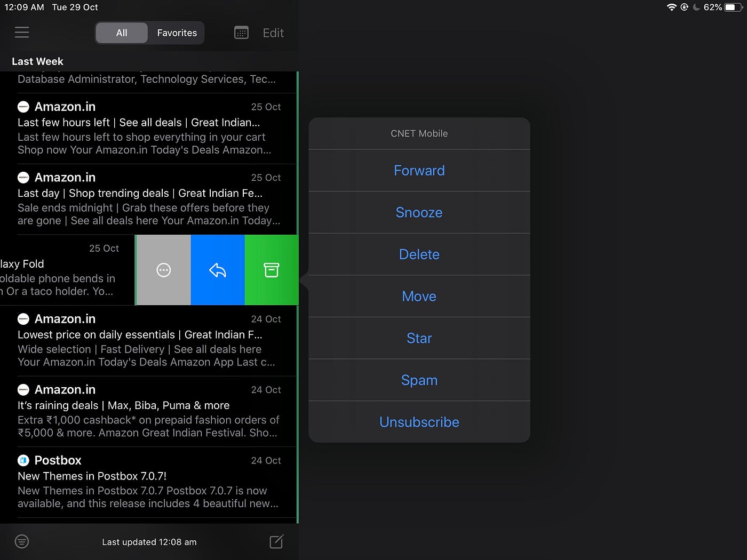Open the filter icon in the bottom bar
Viewport: 747px width, 560px height.
(x=22, y=541)
